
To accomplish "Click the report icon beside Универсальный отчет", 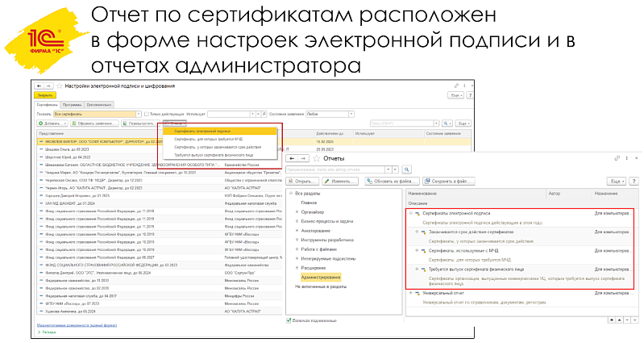I will tap(418, 293).
